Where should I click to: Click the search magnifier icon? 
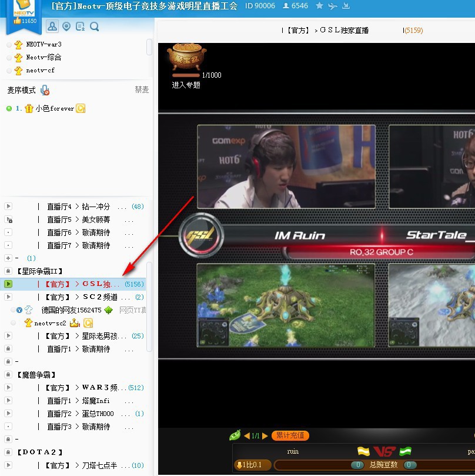(x=94, y=26)
